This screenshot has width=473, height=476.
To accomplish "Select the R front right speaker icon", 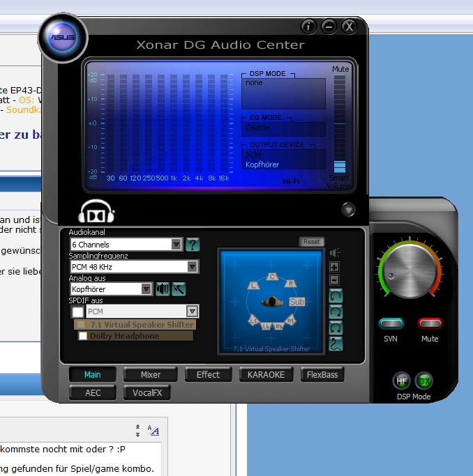I will (x=291, y=284).
